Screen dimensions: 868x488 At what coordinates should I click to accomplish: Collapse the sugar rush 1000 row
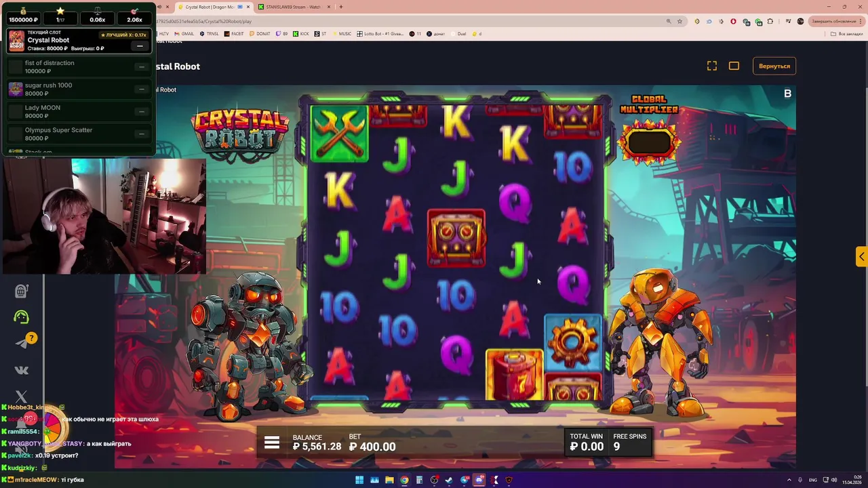[x=141, y=89]
